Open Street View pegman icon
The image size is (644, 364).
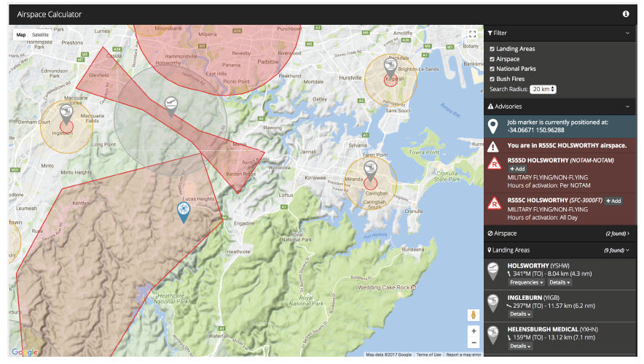[473, 315]
